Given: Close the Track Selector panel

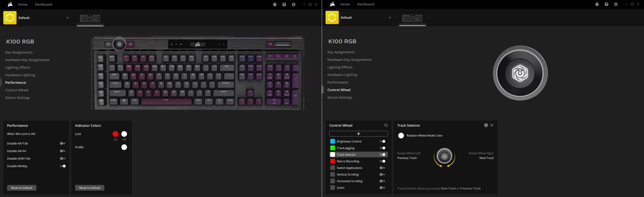Looking at the screenshot, I should [492, 125].
